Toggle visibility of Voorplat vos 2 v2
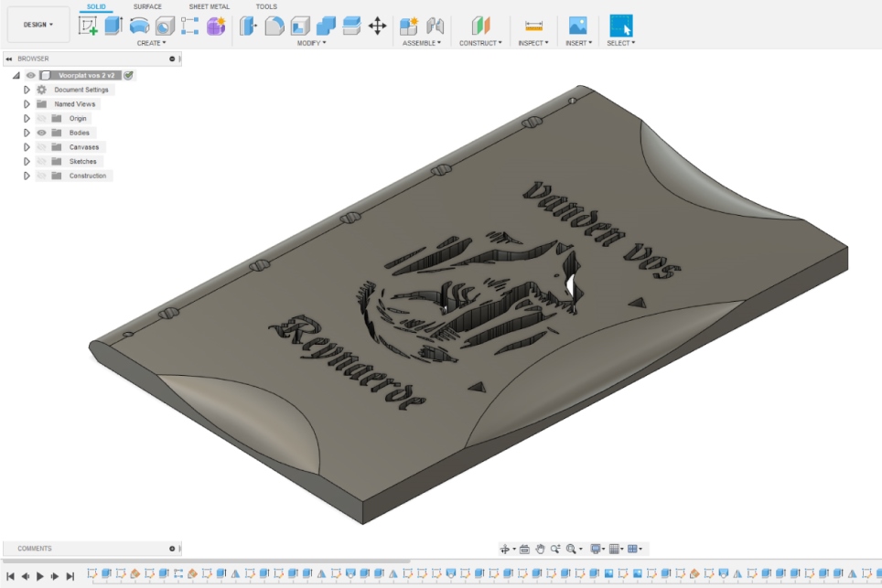This screenshot has height=588, width=882. [29, 75]
